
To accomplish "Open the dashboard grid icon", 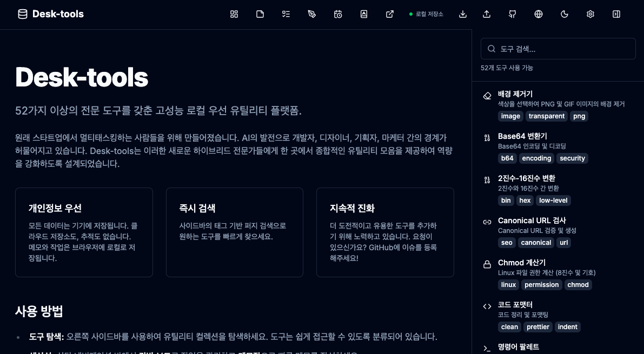I will coord(234,14).
